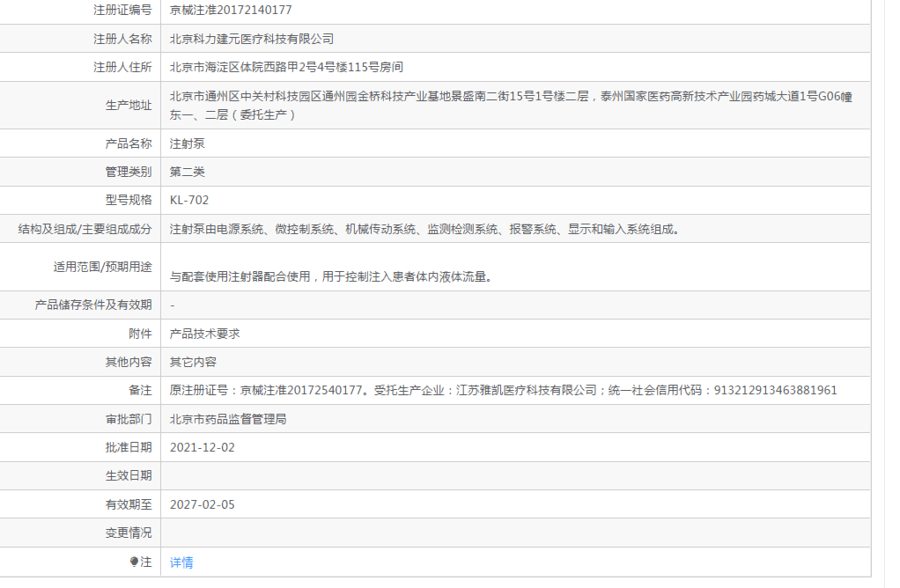Image resolution: width=900 pixels, height=588 pixels.
Task: Click the 适用范围/预期用途 label
Action: [103, 267]
